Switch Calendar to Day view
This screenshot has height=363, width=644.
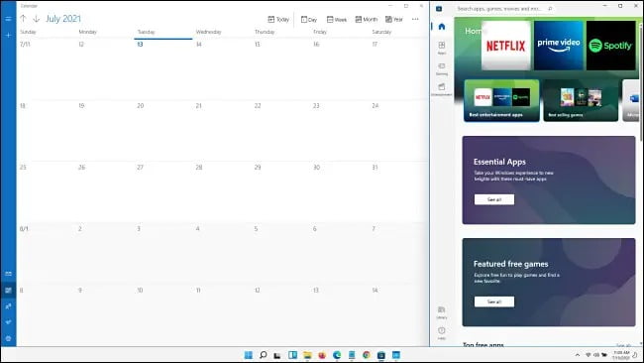point(309,19)
